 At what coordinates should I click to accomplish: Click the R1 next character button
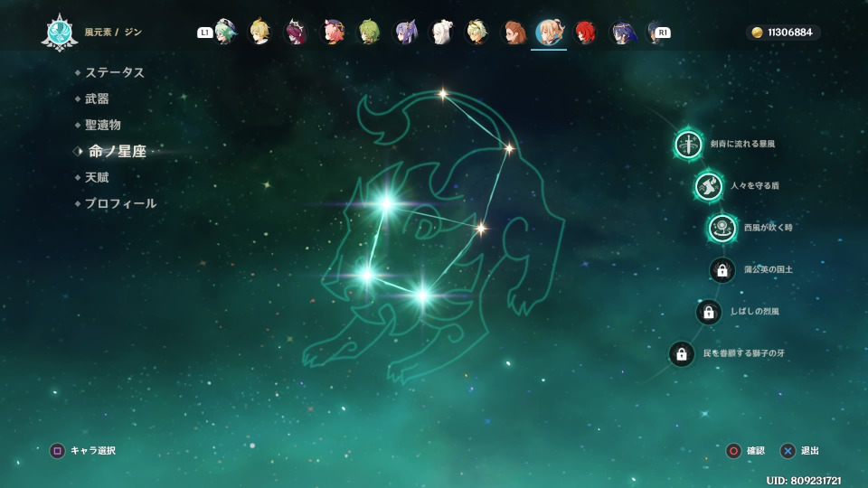pyautogui.click(x=663, y=33)
